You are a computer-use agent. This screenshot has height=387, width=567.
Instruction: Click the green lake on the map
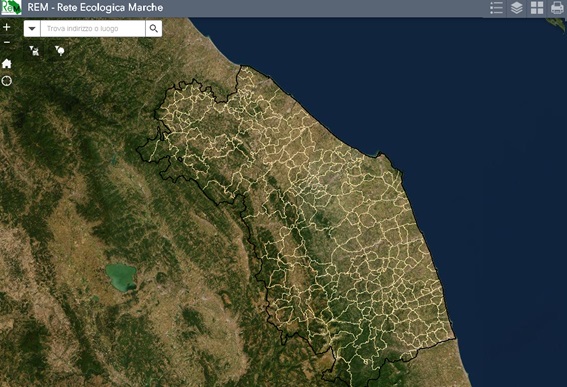click(x=121, y=278)
